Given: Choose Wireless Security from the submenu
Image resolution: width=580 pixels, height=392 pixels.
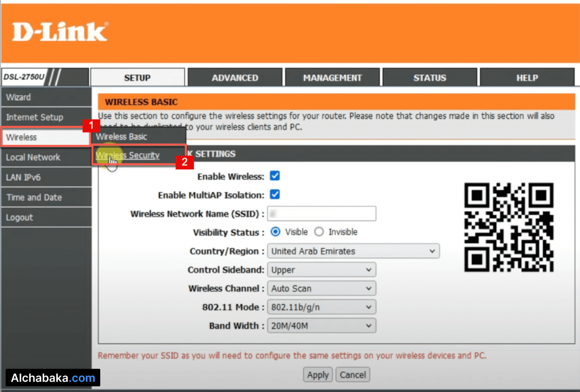Looking at the screenshot, I should coord(128,155).
